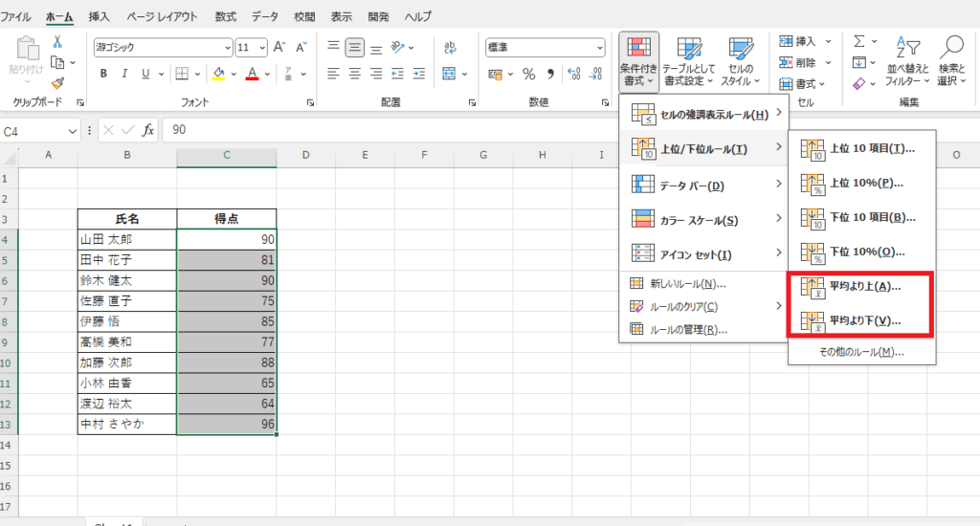
Task: Open カラー スケール submenu
Action: click(x=703, y=220)
